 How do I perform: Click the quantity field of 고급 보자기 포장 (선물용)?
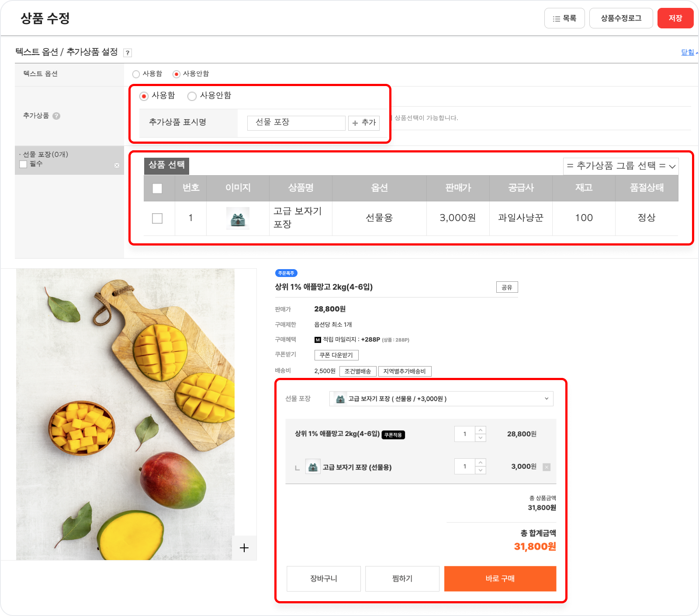click(x=465, y=467)
